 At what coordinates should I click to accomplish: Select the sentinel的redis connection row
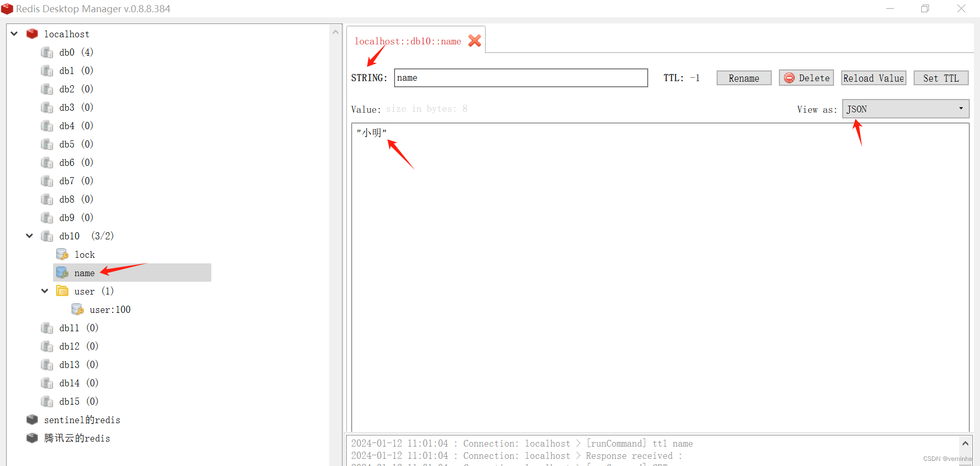click(x=82, y=420)
